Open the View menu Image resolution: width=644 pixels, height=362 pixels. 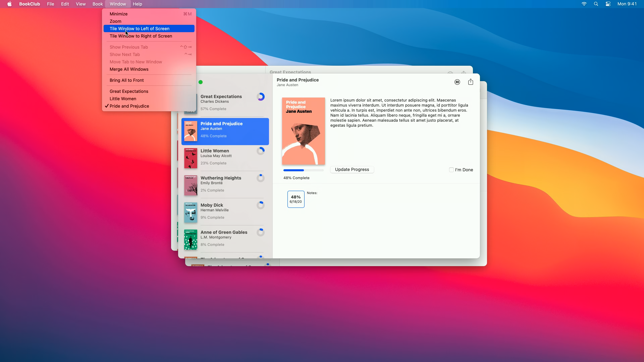point(80,4)
